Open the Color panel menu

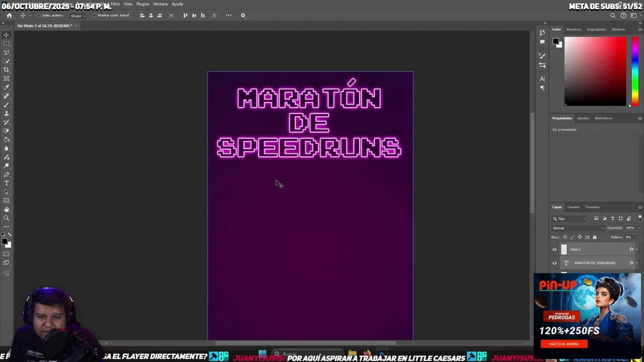pyautogui.click(x=640, y=30)
